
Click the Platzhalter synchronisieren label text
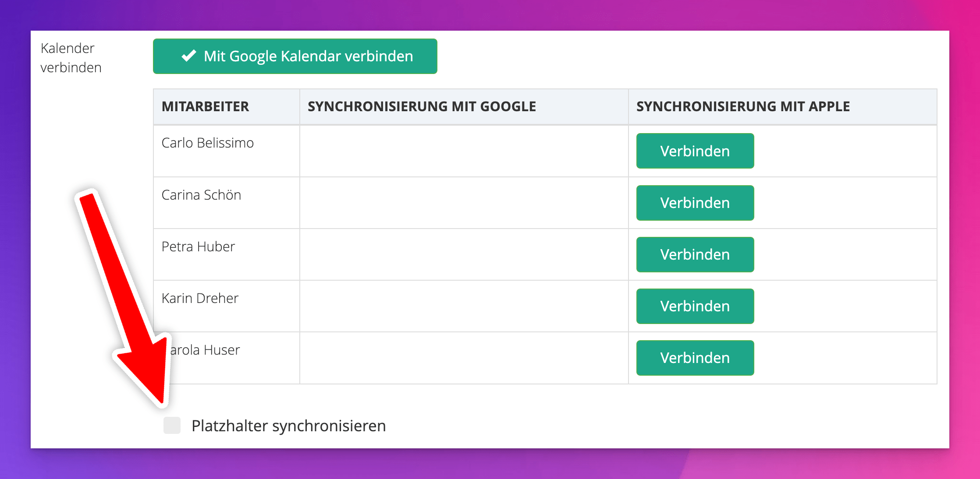point(288,426)
